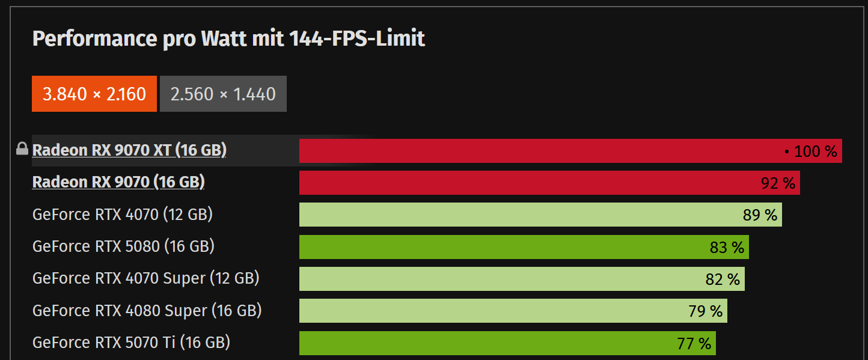Click the light green 82 % bar
The width and height of the screenshot is (868, 360).
click(x=522, y=279)
